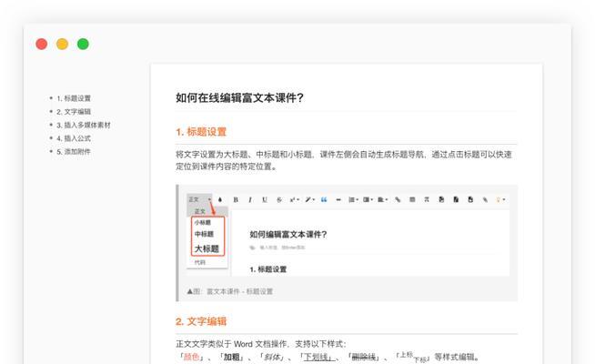Click the red sample text 颜色

tap(192, 357)
